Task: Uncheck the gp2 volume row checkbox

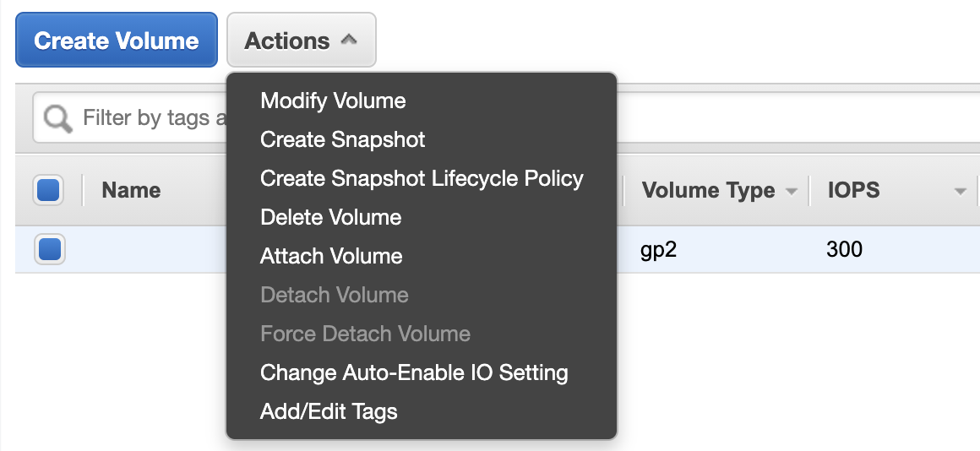Action: [49, 248]
